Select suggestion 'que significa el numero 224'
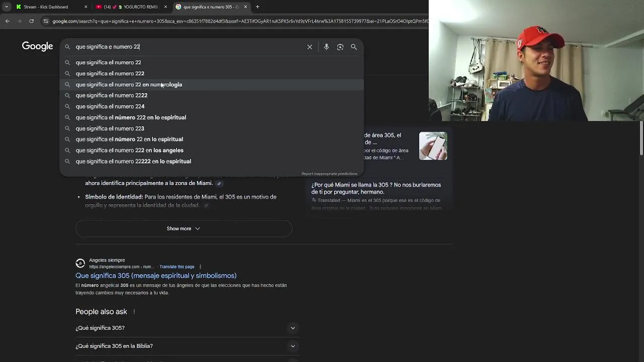The width and height of the screenshot is (644, 362). (x=211, y=107)
